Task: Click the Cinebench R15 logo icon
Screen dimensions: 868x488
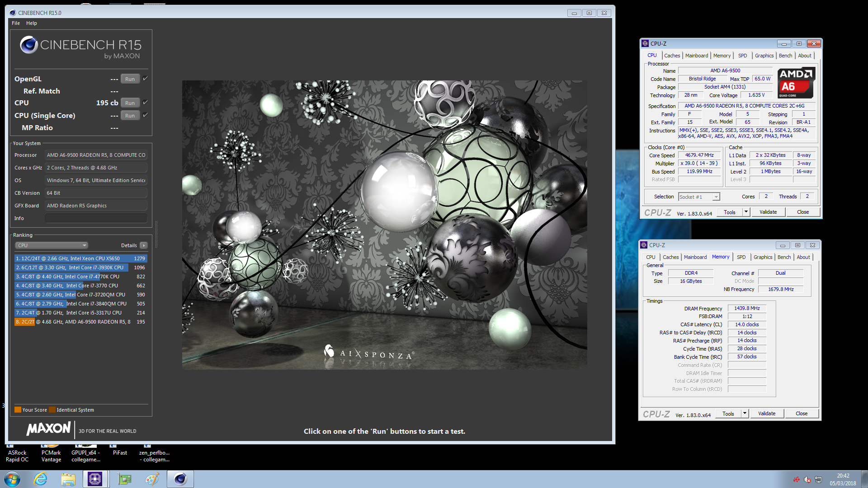Action: (28, 45)
